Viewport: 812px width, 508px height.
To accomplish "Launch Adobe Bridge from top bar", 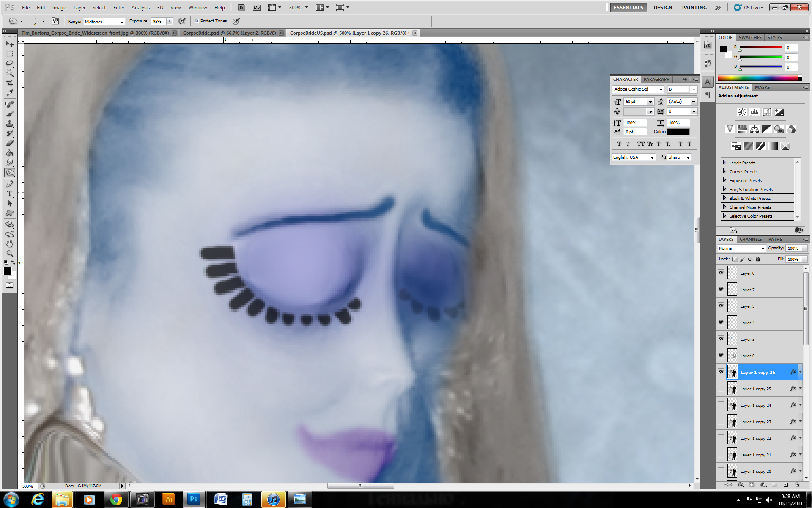I will click(241, 7).
